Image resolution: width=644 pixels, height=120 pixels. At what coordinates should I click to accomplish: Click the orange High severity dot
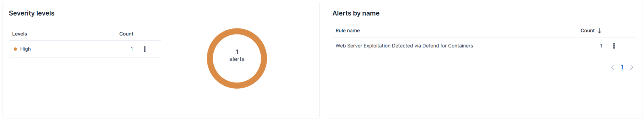(x=15, y=49)
